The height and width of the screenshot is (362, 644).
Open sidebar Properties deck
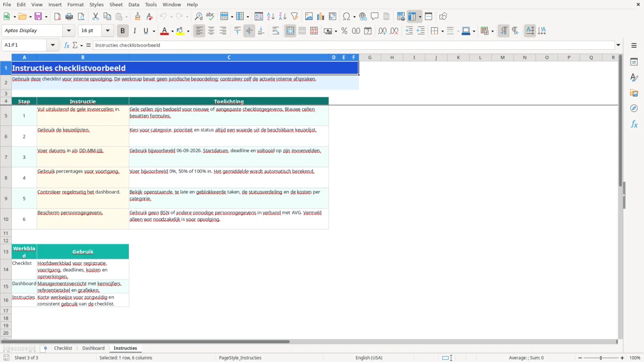pyautogui.click(x=634, y=62)
